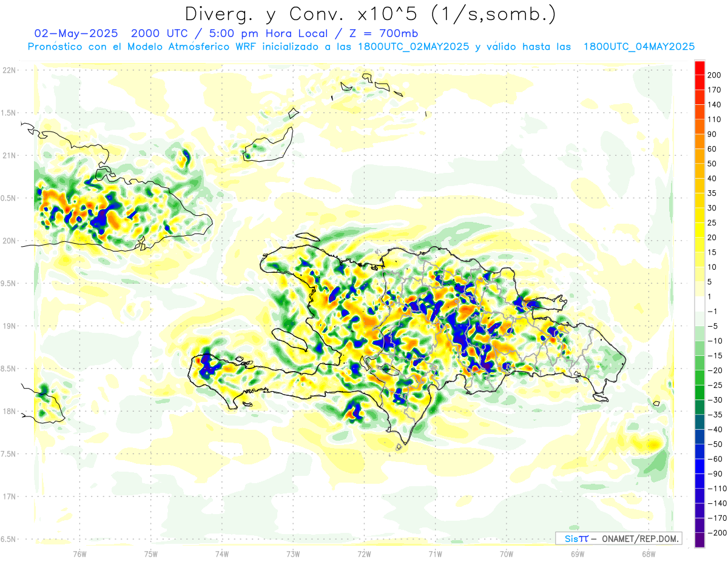The width and height of the screenshot is (728, 562).
Task: Click the -200 color scale label
Action: tap(717, 533)
